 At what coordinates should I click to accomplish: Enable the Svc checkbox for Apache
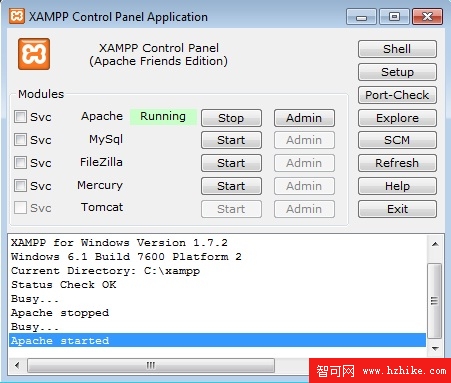[20, 117]
